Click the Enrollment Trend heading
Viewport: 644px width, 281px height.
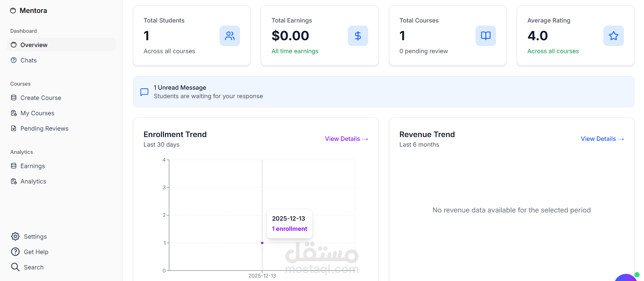click(x=175, y=134)
